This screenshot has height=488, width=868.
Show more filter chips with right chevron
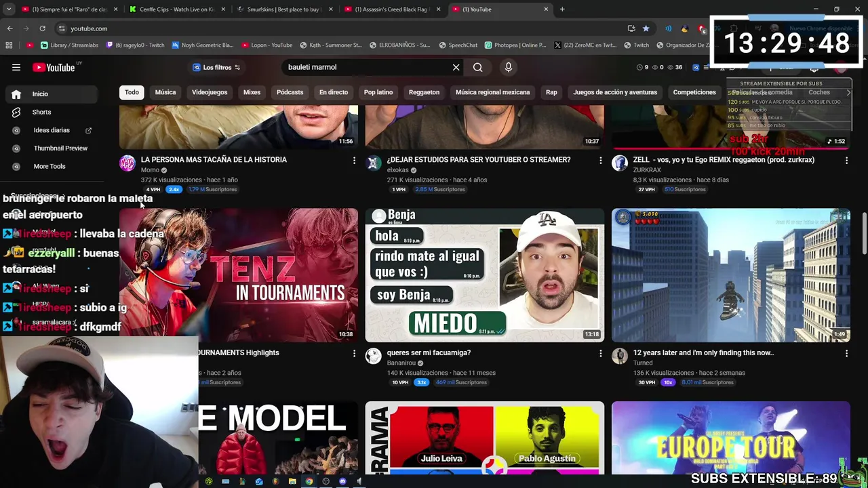(x=848, y=92)
